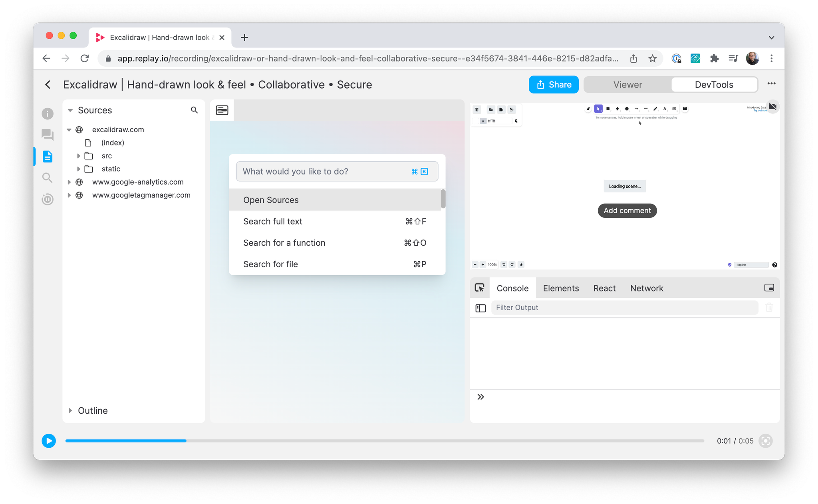
Task: Expand the src folder
Action: [78, 156]
